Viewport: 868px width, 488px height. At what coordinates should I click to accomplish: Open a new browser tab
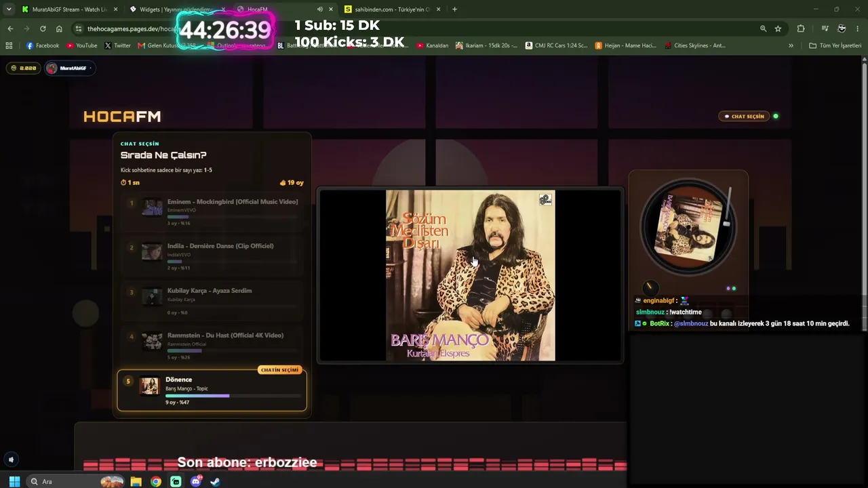[x=454, y=9]
